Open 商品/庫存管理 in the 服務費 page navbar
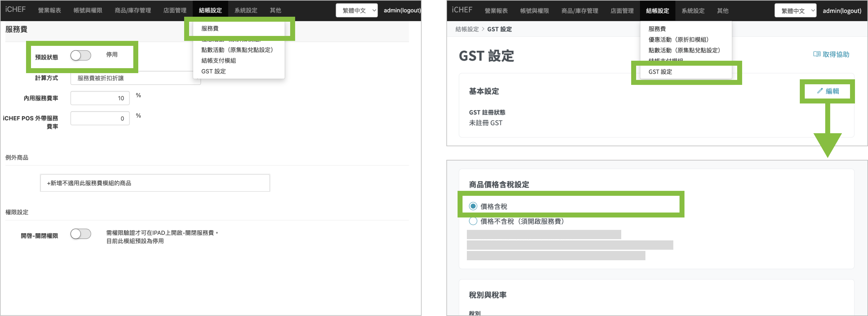This screenshot has width=868, height=316. [x=133, y=11]
